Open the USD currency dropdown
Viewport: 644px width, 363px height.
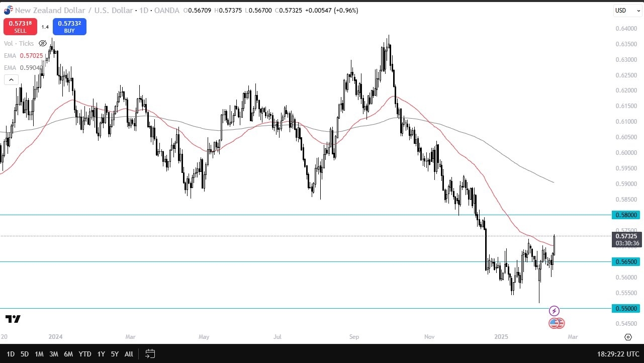pos(627,11)
